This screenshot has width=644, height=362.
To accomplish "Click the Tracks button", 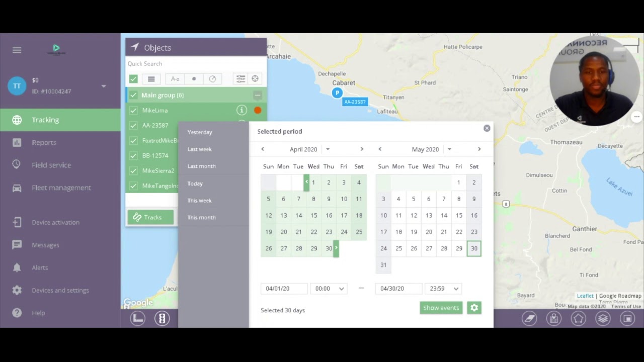I will coord(150,217).
